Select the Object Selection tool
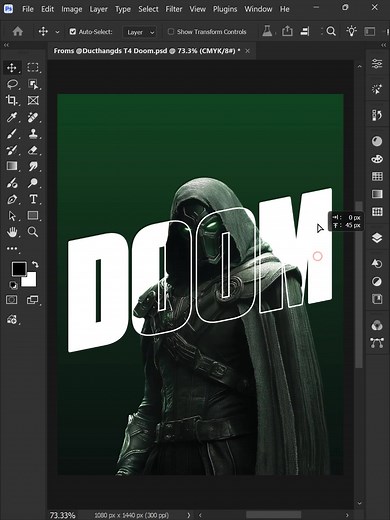The height and width of the screenshot is (520, 390). [33, 84]
